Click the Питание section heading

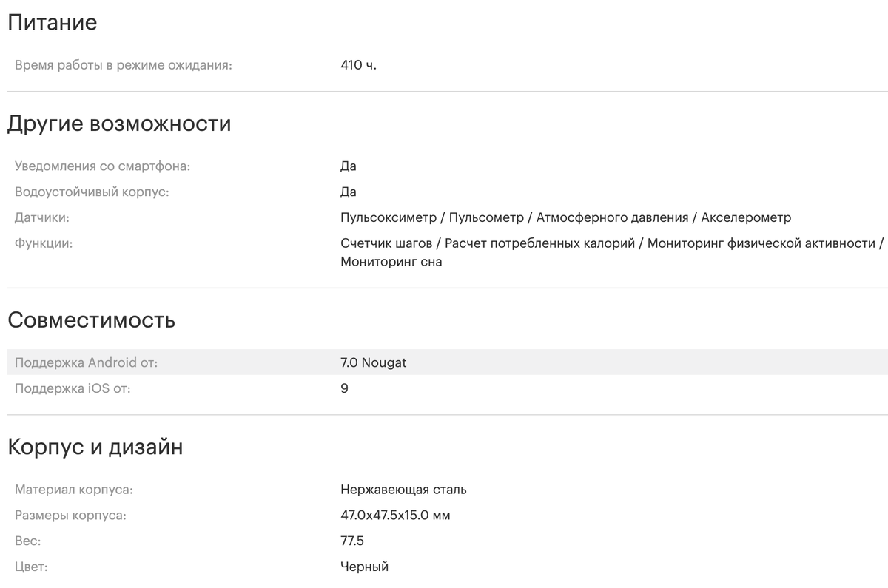point(52,22)
